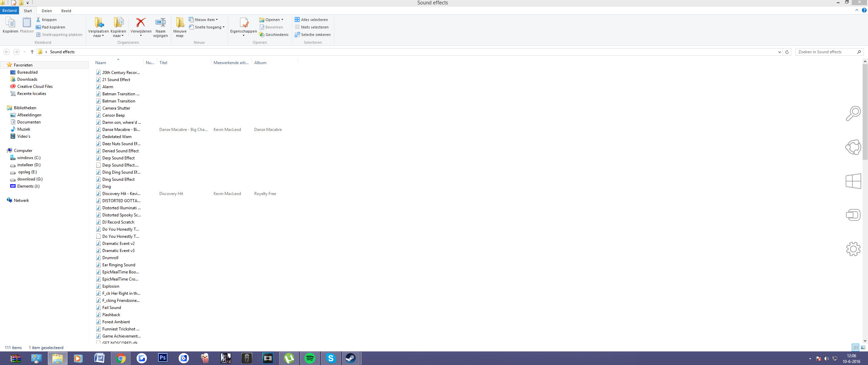Image resolution: width=868 pixels, height=365 pixels.
Task: Open recent locations dropdown next to Forward
Action: pyautogui.click(x=24, y=52)
